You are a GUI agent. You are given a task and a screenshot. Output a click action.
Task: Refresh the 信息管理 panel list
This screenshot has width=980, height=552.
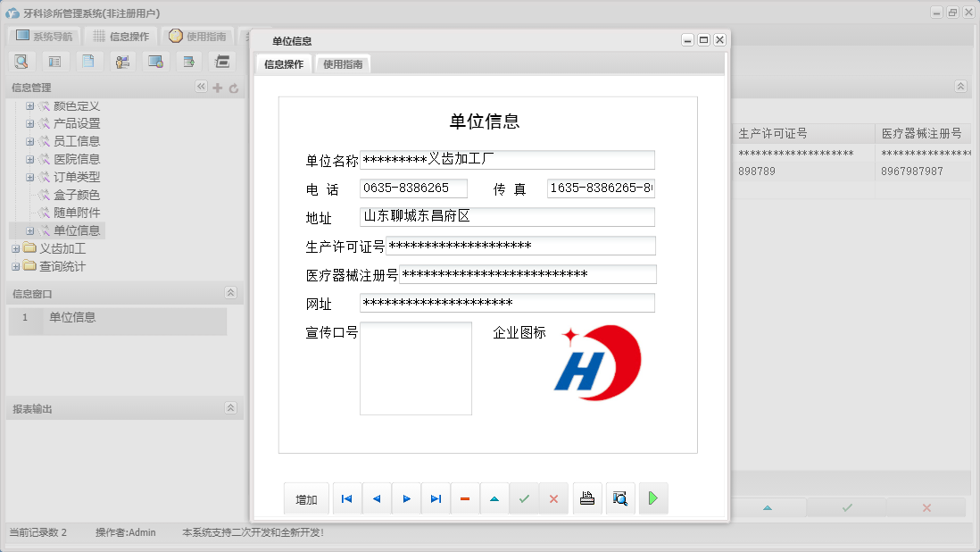(x=234, y=88)
